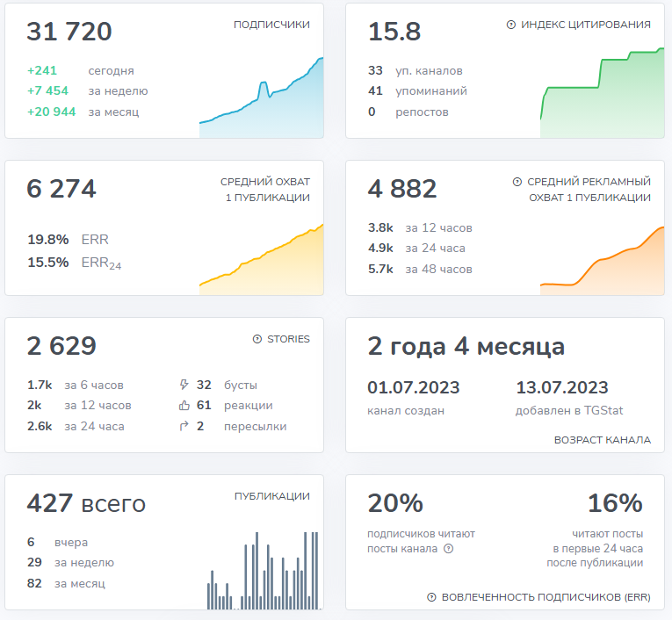Viewport: 672px width, 620px height.
Task: Click the question mark after 'посты канала'
Action: (x=449, y=549)
